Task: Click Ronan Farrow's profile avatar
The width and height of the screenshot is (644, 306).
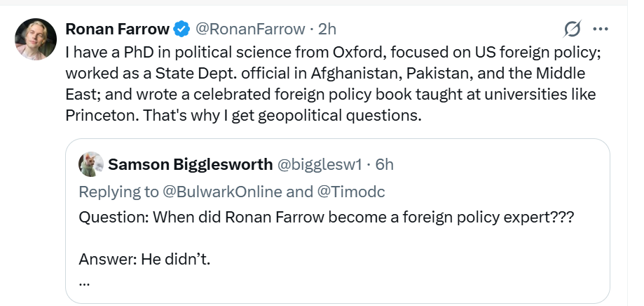Action: click(36, 39)
